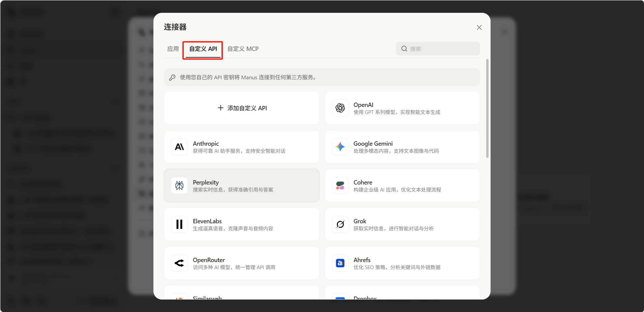Open the Grok connector card title
The width and height of the screenshot is (644, 312).
tap(360, 221)
